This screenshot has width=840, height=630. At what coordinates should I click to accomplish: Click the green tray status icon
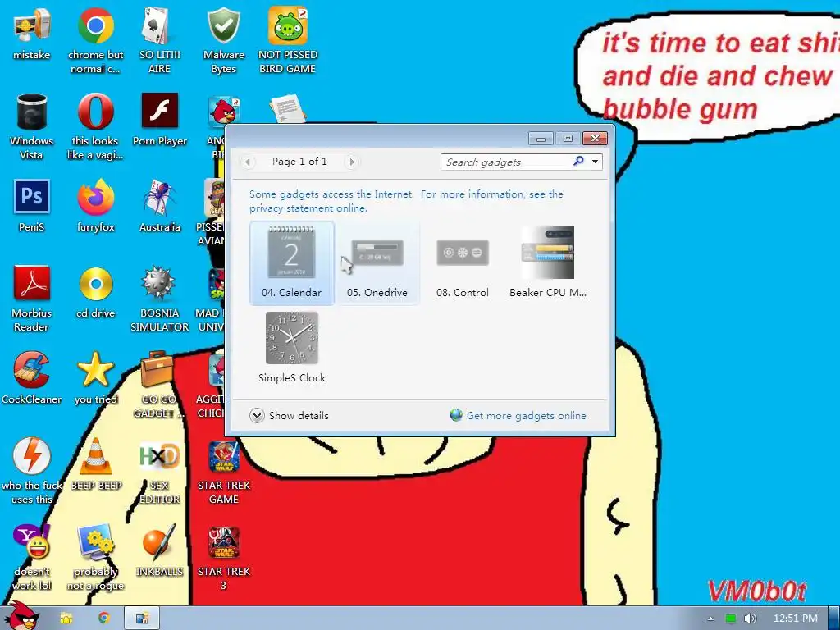pyautogui.click(x=730, y=619)
